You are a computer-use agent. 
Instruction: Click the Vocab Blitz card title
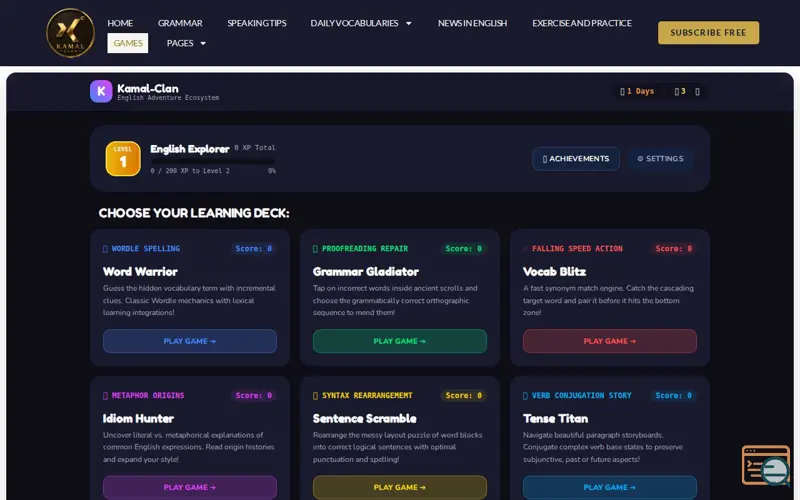[555, 271]
